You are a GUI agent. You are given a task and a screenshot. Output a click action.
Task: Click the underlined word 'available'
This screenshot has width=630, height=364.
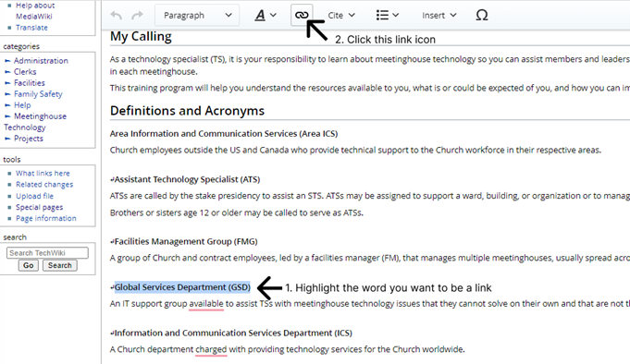[x=206, y=304]
